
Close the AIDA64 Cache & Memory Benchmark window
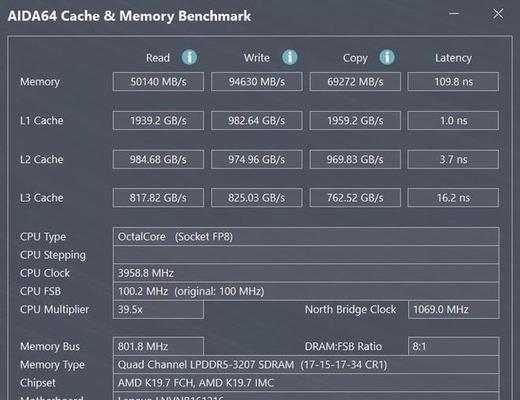click(x=498, y=14)
